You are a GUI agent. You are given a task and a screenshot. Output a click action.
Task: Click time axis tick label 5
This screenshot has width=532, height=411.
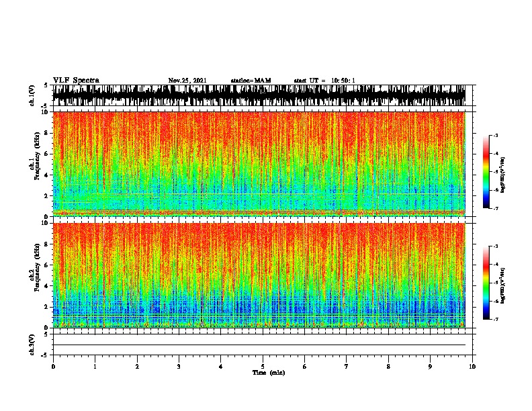(x=263, y=367)
